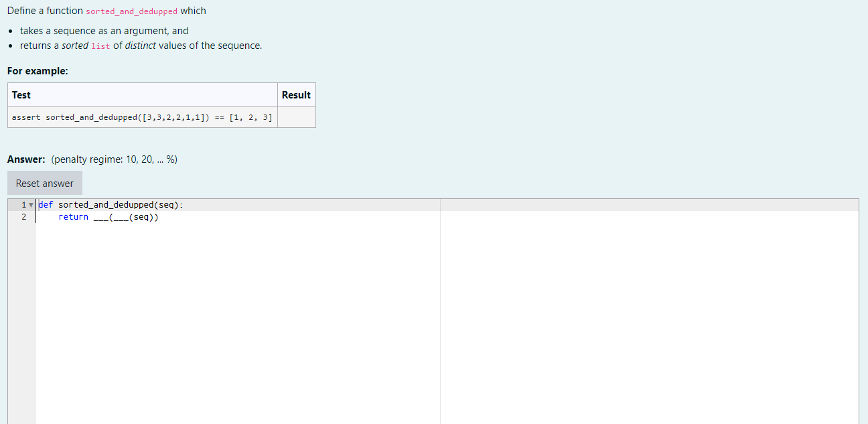Select the pink sorted_and_dedupped code text in the prompt
The height and width of the screenshot is (424, 868).
point(131,11)
